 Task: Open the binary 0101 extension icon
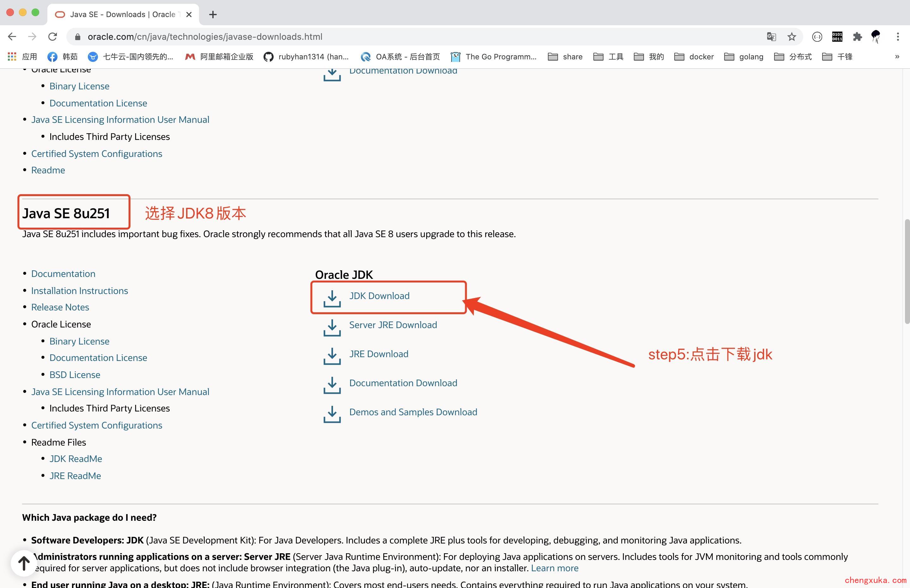coord(837,37)
